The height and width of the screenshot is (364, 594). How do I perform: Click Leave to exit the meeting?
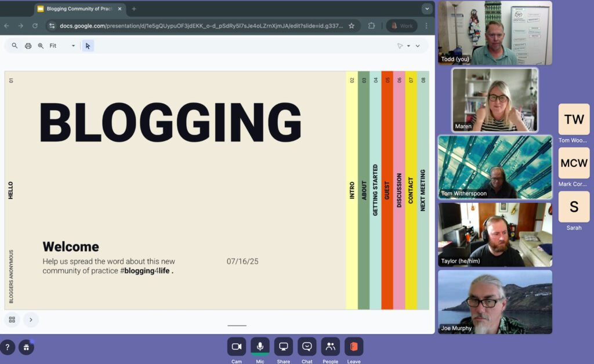[353, 347]
